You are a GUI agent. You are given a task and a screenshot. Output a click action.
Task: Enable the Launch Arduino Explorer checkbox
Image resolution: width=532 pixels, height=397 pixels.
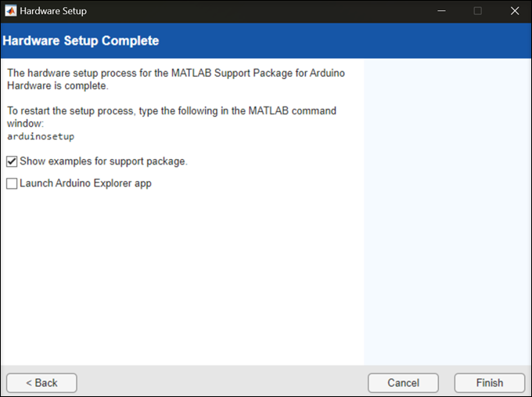coord(12,183)
